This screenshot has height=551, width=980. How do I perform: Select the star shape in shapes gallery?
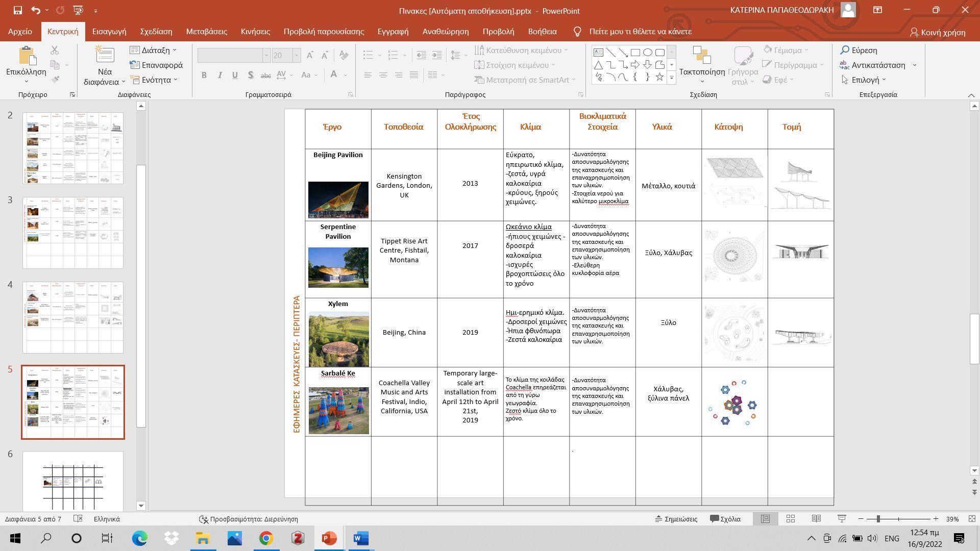[x=659, y=77]
